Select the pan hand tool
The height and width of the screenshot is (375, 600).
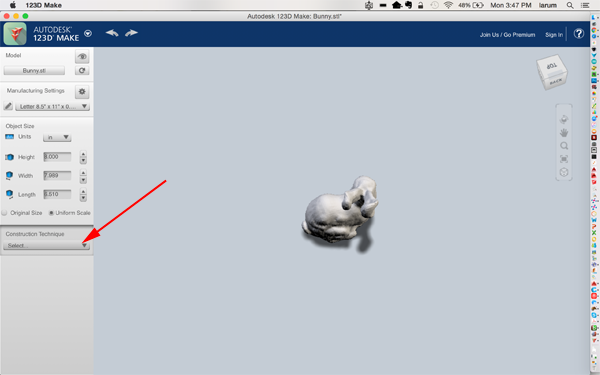pos(564,133)
